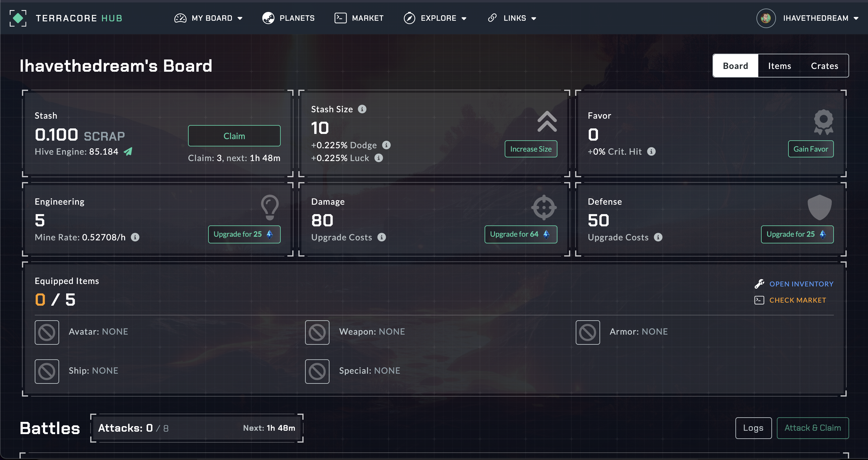Click the empty Weapon slot icon
The width and height of the screenshot is (868, 460).
tap(317, 332)
